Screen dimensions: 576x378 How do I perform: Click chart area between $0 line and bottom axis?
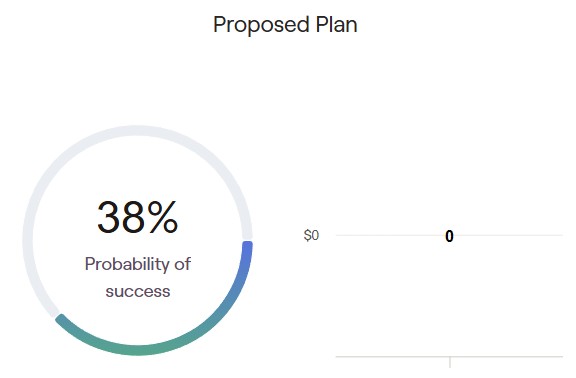click(x=449, y=298)
